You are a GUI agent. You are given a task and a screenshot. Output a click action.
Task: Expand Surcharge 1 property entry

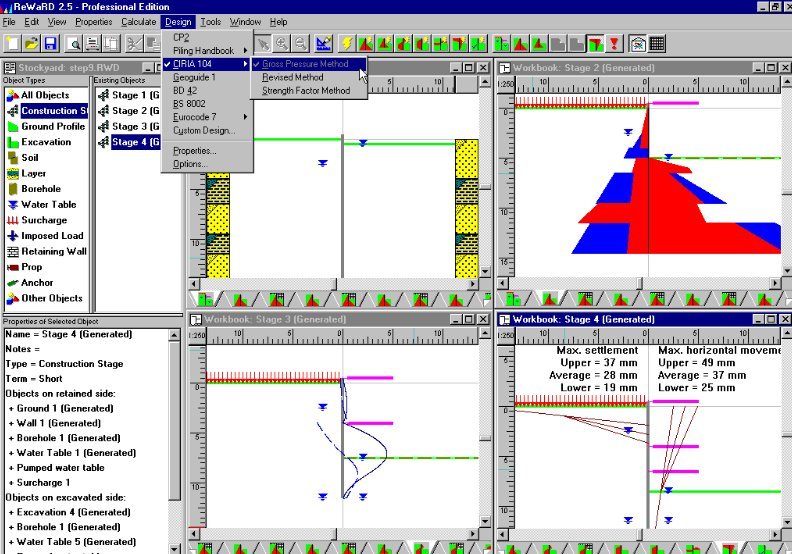[x=40, y=483]
